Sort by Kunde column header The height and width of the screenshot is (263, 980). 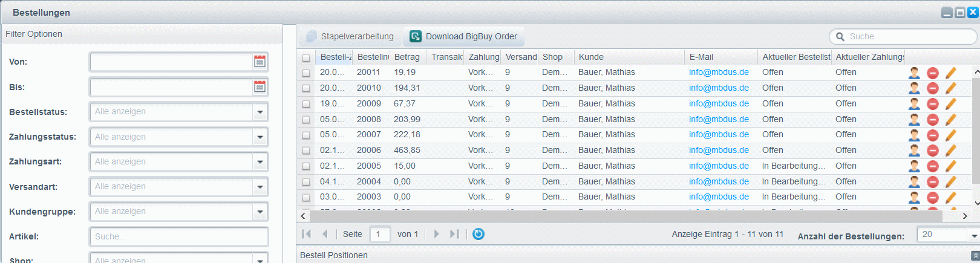591,57
